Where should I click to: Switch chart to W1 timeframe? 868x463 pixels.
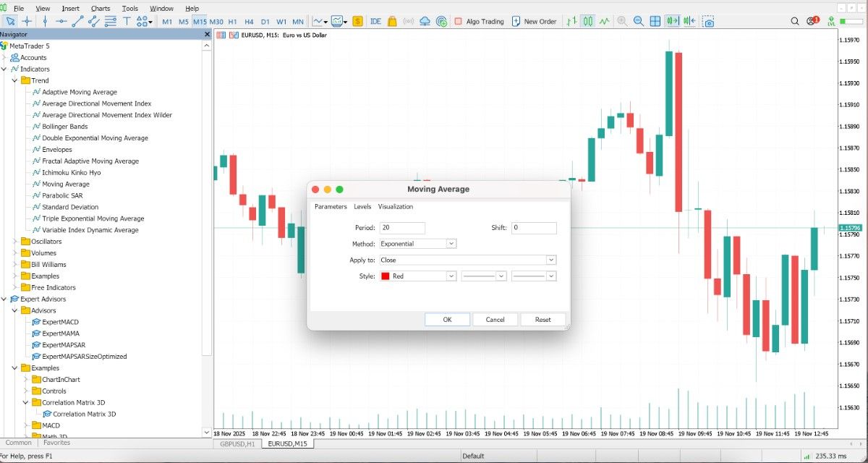(281, 22)
